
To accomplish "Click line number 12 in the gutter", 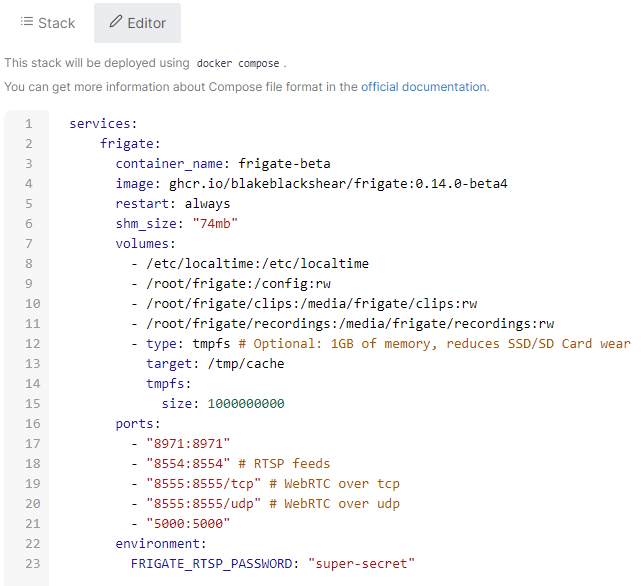I will pos(33,344).
